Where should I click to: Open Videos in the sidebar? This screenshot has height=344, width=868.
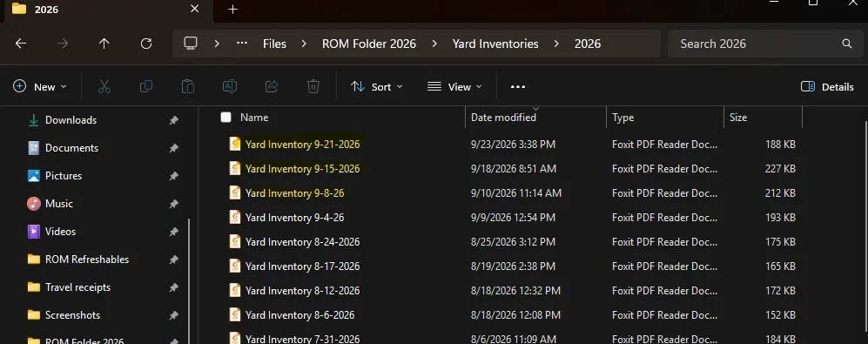60,232
